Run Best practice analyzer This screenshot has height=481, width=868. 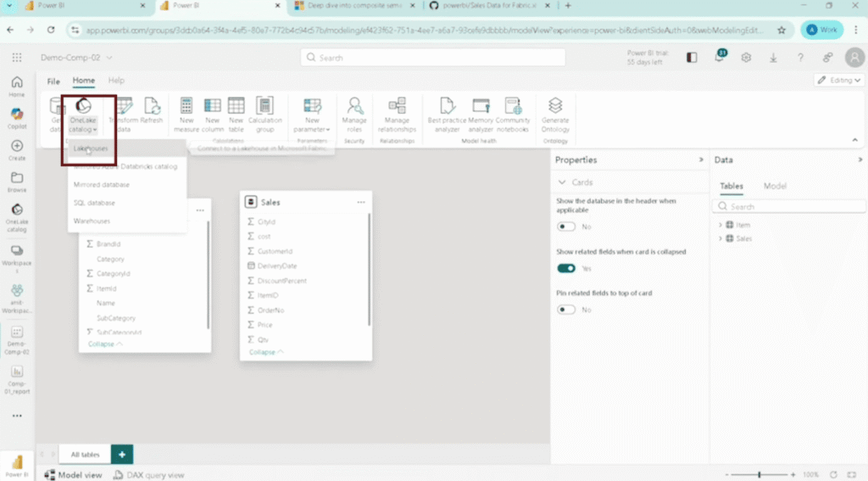447,115
